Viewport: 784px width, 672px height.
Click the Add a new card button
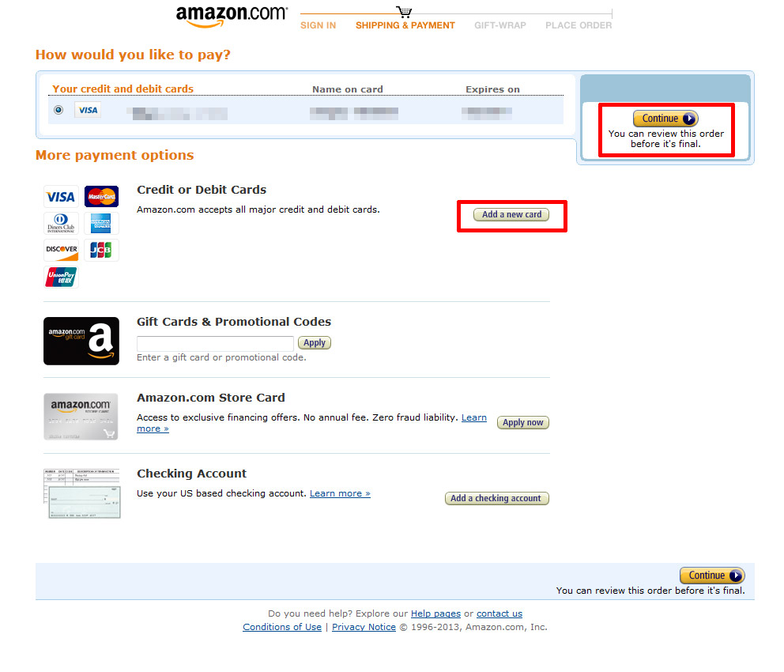click(x=511, y=214)
